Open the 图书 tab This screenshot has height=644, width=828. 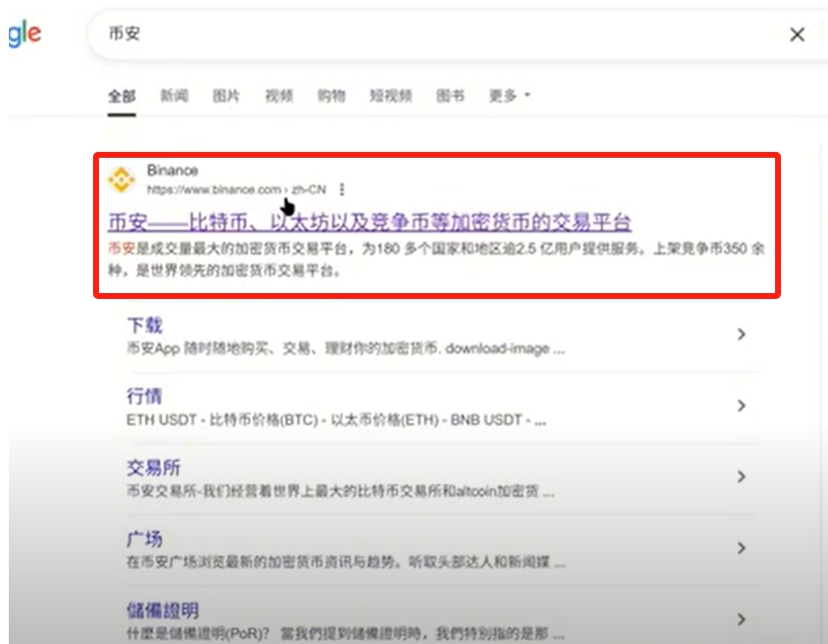[x=450, y=96]
